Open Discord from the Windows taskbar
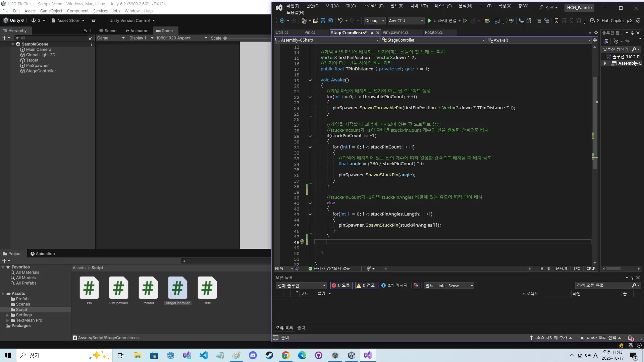 click(x=253, y=355)
